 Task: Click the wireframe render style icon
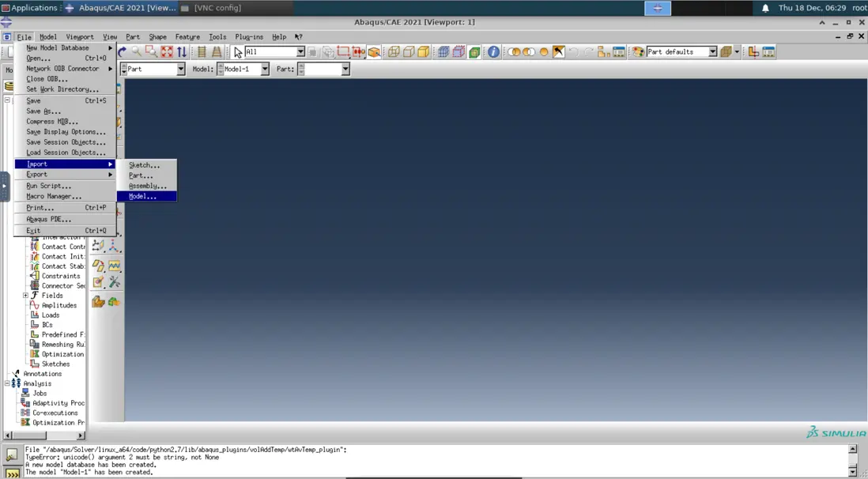pos(394,52)
